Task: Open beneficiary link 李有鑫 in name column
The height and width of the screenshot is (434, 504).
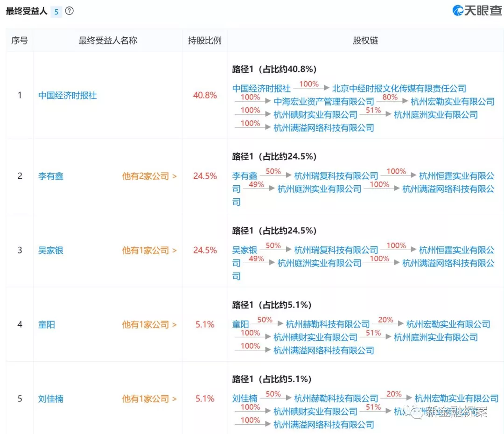Action: point(50,176)
